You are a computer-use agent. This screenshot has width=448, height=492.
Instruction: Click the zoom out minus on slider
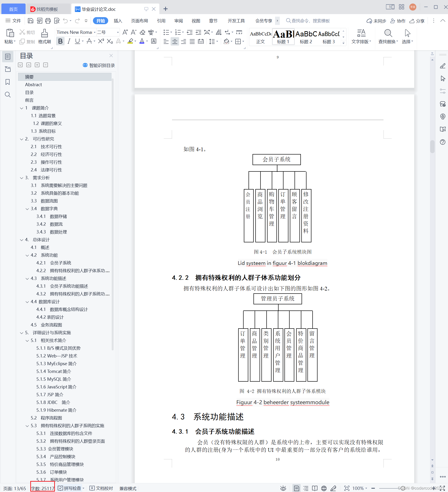click(x=373, y=488)
